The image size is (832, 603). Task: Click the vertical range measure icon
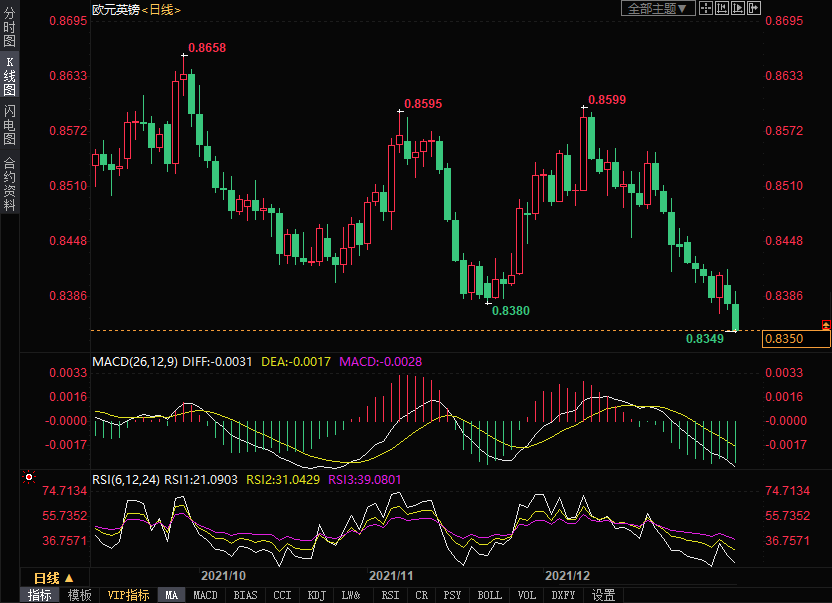pos(721,8)
